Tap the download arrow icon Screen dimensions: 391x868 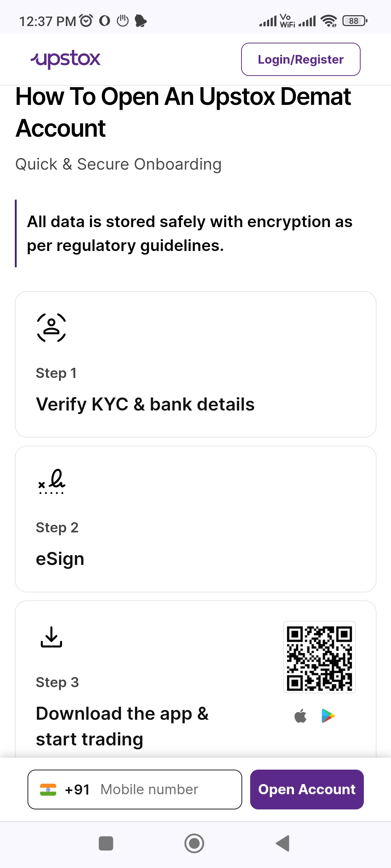[x=51, y=637]
